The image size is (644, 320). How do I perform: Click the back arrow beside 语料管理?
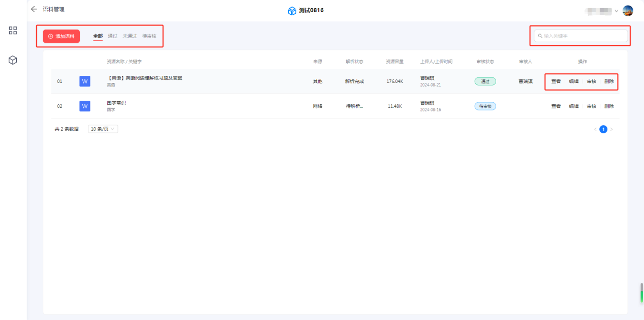point(34,9)
